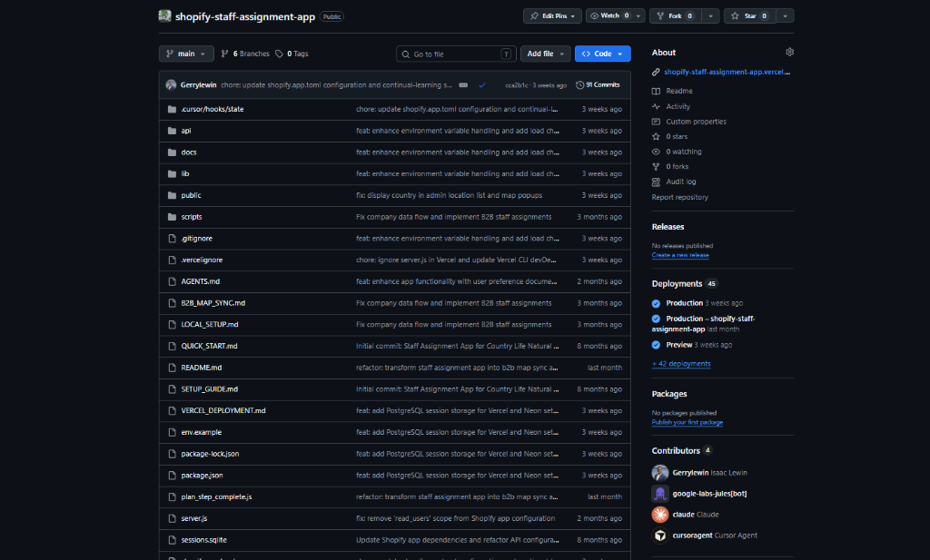Click Create a new release
This screenshot has height=560, width=930.
click(x=680, y=255)
